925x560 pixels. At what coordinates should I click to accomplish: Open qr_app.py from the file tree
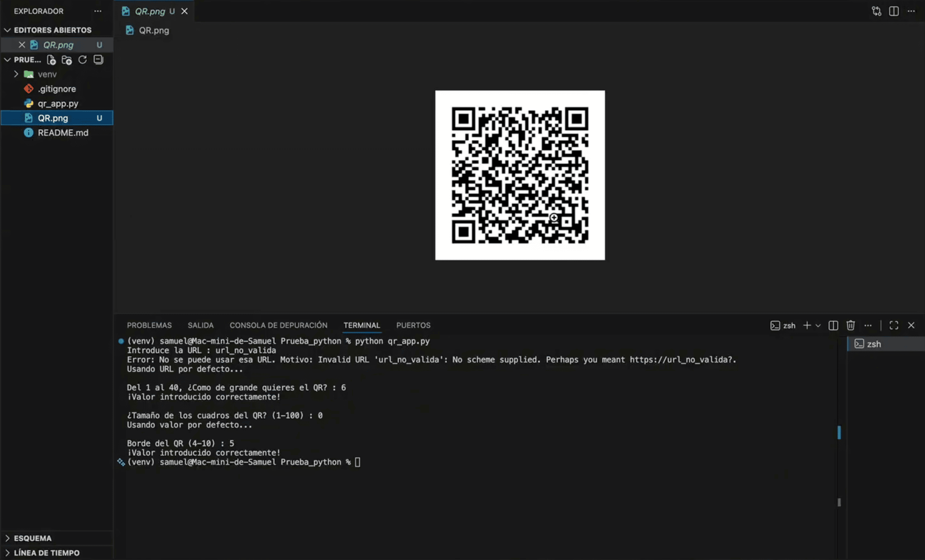click(58, 103)
